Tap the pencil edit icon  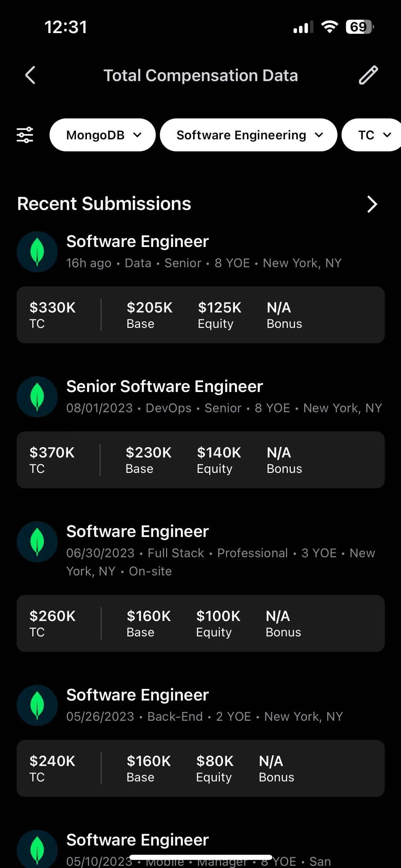coord(368,75)
